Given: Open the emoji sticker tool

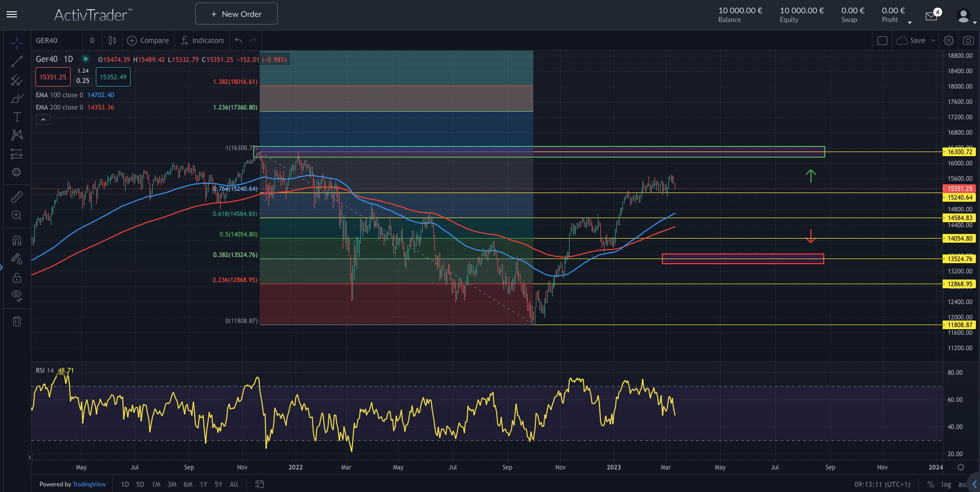Looking at the screenshot, I should point(17,173).
